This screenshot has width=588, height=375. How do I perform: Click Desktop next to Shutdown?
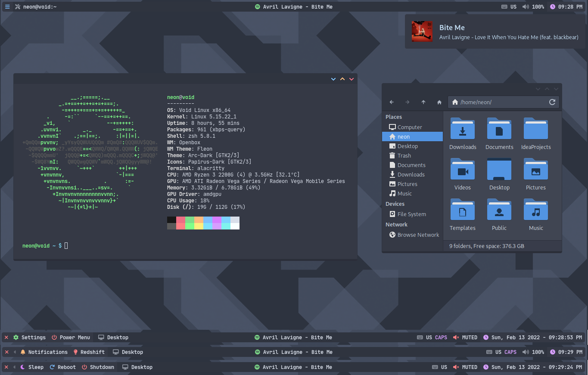click(x=137, y=367)
